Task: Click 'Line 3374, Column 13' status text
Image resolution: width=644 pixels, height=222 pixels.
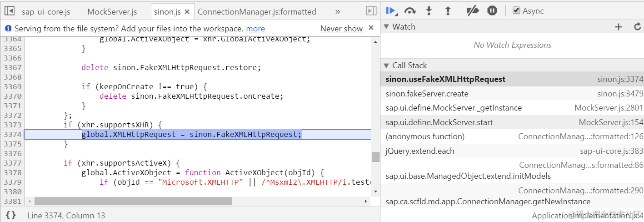Action: click(x=66, y=215)
